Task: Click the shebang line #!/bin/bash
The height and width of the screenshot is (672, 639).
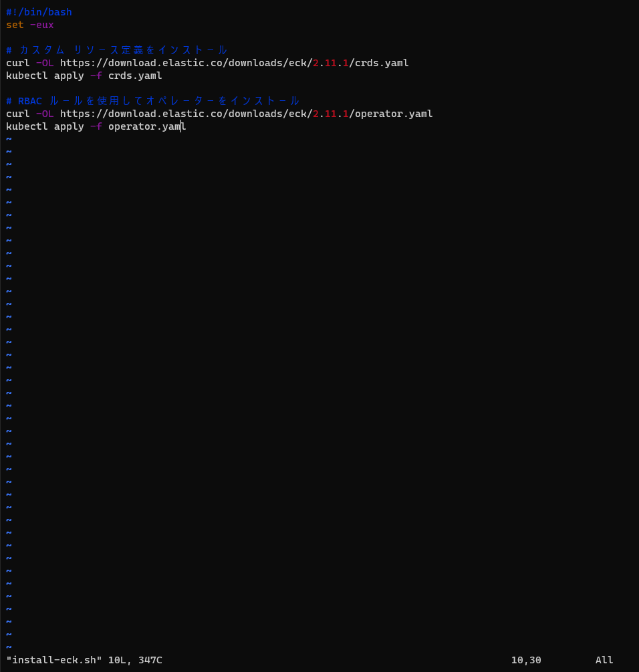Action: click(38, 11)
